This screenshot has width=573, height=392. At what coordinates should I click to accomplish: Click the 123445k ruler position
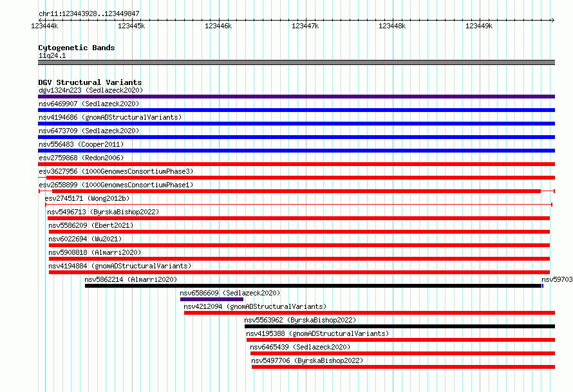point(131,26)
